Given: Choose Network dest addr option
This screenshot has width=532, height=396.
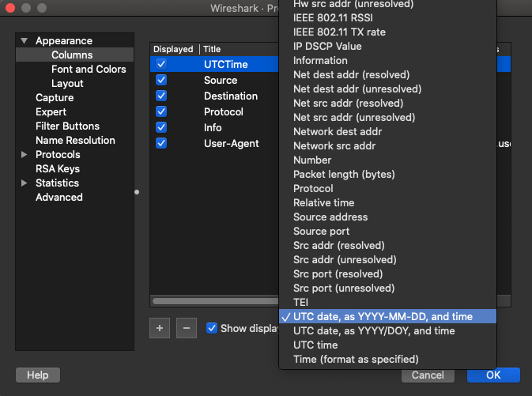Looking at the screenshot, I should click(387, 132).
